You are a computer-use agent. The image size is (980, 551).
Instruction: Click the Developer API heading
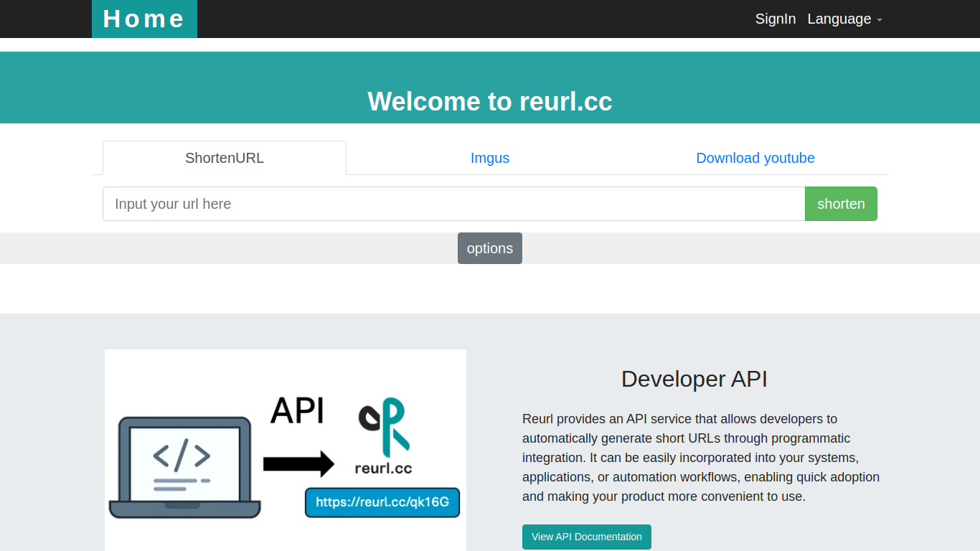pyautogui.click(x=694, y=379)
